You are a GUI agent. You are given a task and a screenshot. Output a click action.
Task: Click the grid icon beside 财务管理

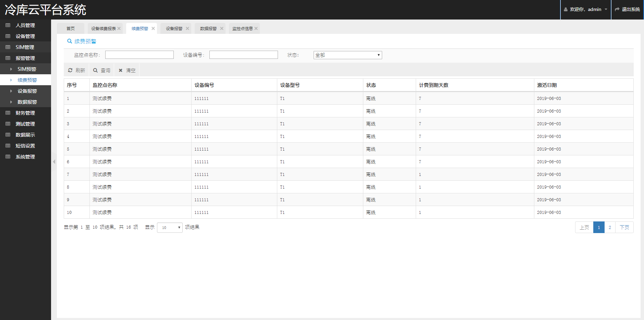pyautogui.click(x=8, y=113)
